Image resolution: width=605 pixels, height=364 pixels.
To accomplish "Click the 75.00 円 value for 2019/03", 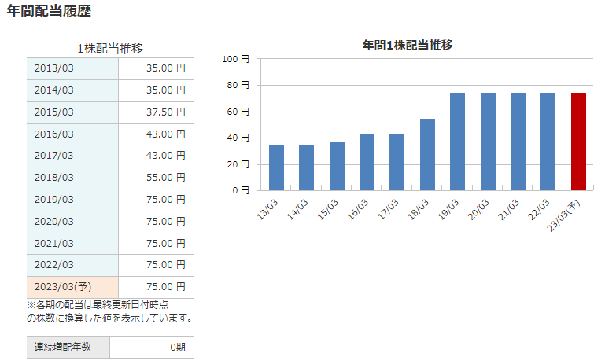I will click(x=166, y=200).
